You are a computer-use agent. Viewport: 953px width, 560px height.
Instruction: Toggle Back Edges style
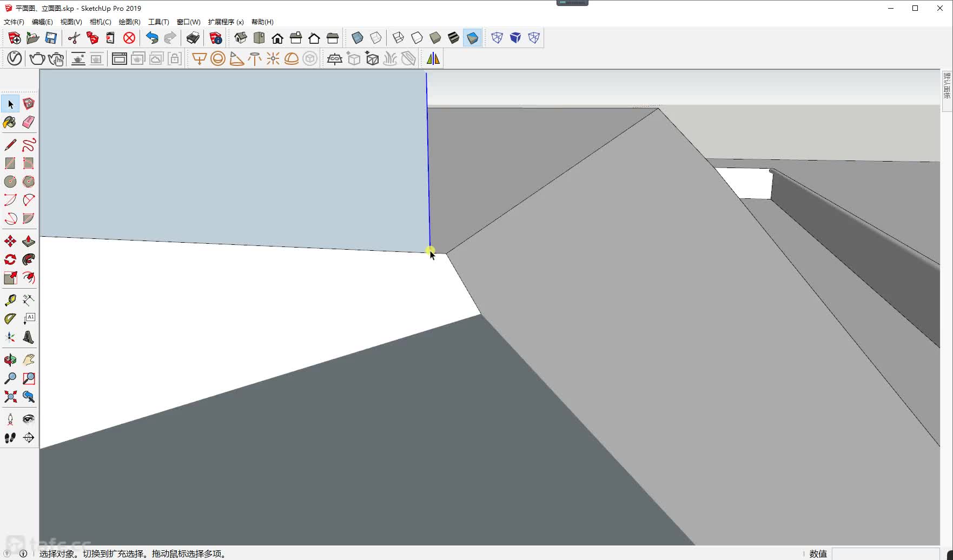pyautogui.click(x=376, y=38)
